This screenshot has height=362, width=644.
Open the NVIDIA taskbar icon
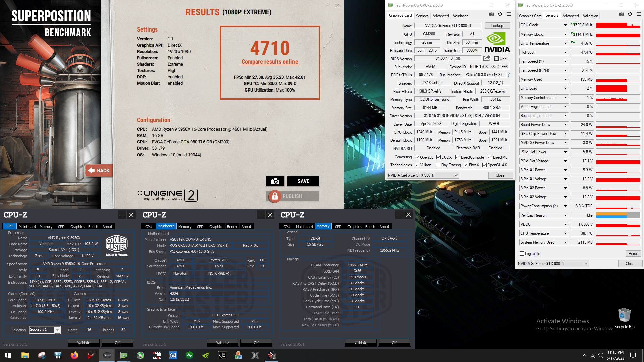(x=206, y=355)
